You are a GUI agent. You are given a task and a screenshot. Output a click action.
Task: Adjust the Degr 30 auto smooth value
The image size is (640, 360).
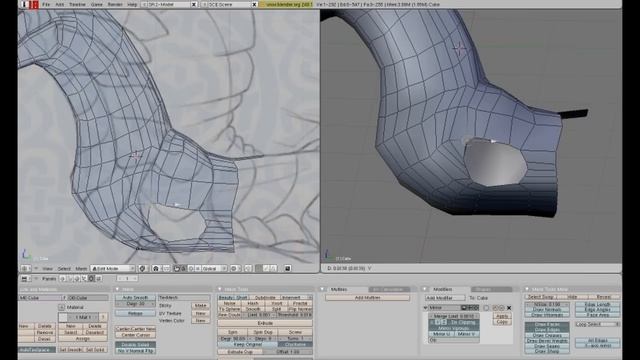tap(135, 304)
